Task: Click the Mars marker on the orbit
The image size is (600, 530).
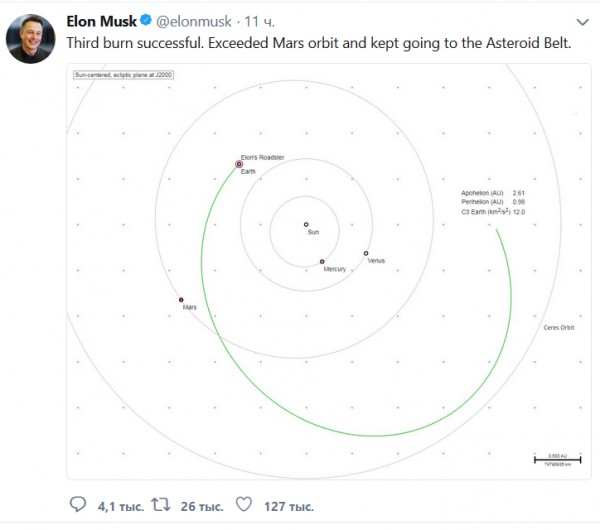Action: [181, 299]
